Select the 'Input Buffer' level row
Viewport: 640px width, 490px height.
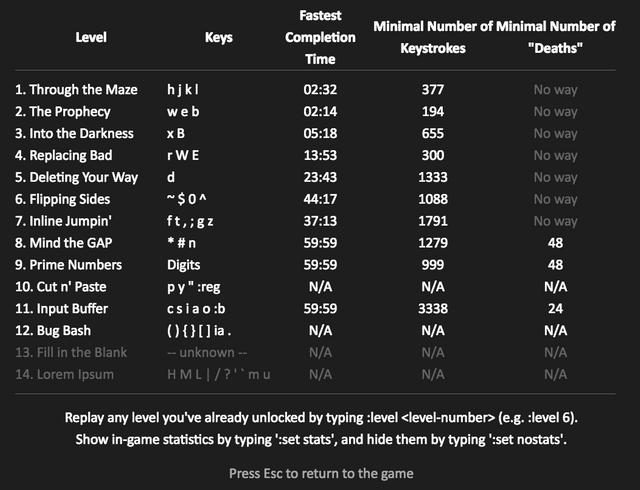(315, 309)
